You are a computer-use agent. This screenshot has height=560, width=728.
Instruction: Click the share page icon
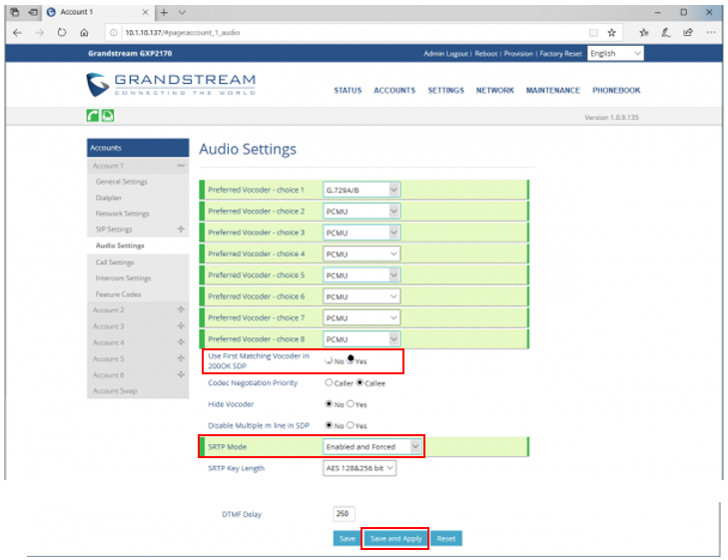point(688,33)
